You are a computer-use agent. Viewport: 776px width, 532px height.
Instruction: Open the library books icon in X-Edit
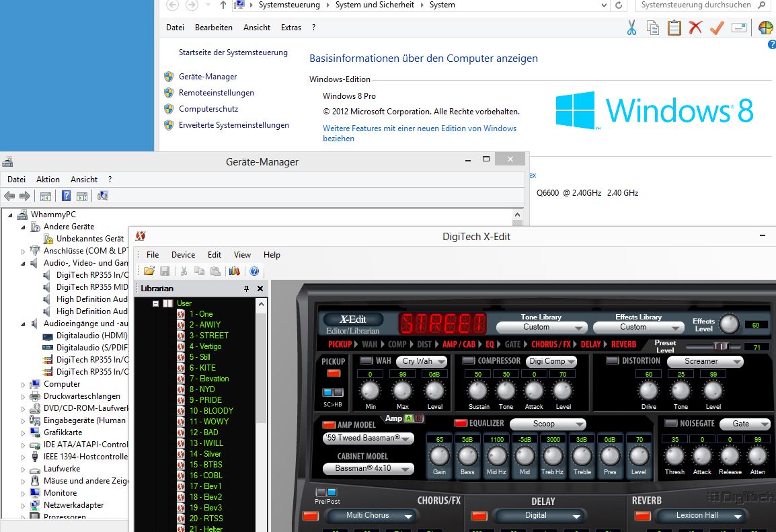point(234,270)
